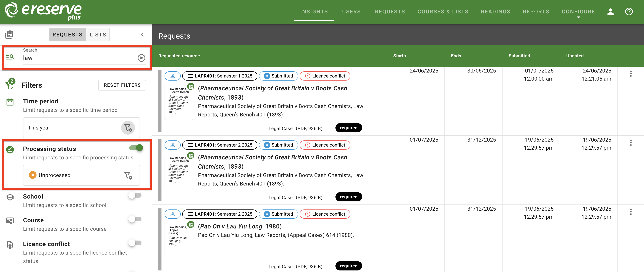Collapse the filters sidebar with the chevron
This screenshot has height=272, width=644.
click(x=142, y=35)
